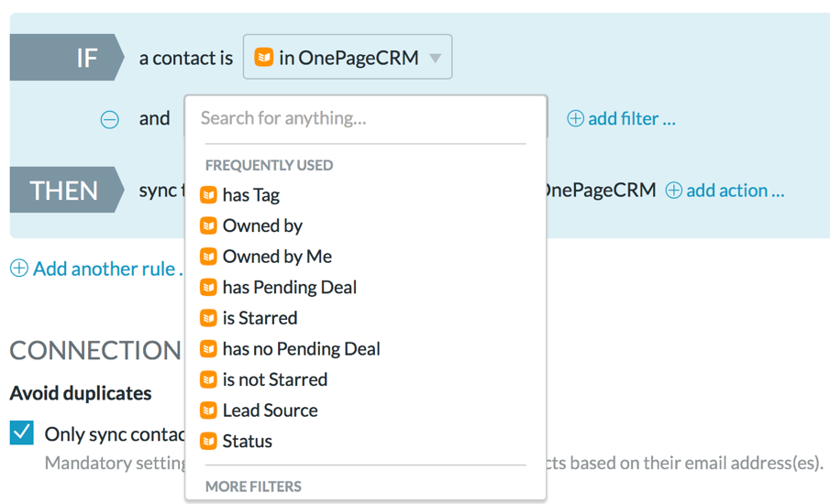Click the THEN rule label
830x504 pixels.
(67, 191)
